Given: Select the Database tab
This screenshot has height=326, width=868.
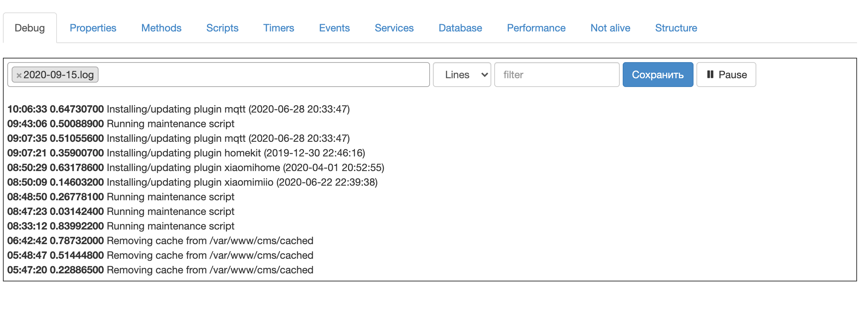Looking at the screenshot, I should tap(460, 28).
